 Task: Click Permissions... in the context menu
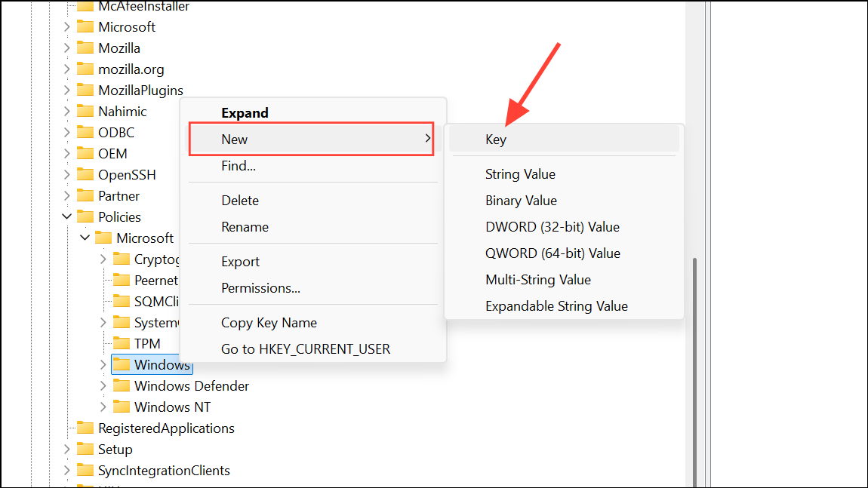coord(260,288)
